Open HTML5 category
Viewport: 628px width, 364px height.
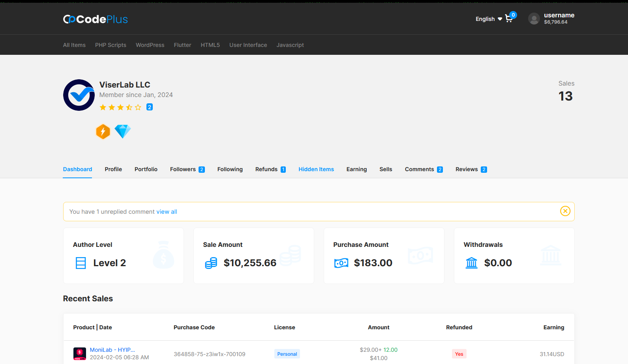(x=210, y=45)
